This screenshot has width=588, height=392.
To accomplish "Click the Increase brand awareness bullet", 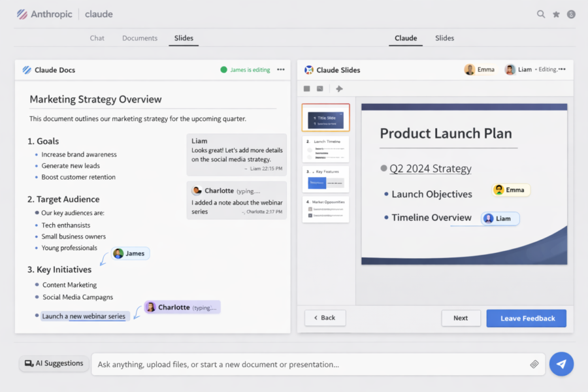I will (x=79, y=155).
